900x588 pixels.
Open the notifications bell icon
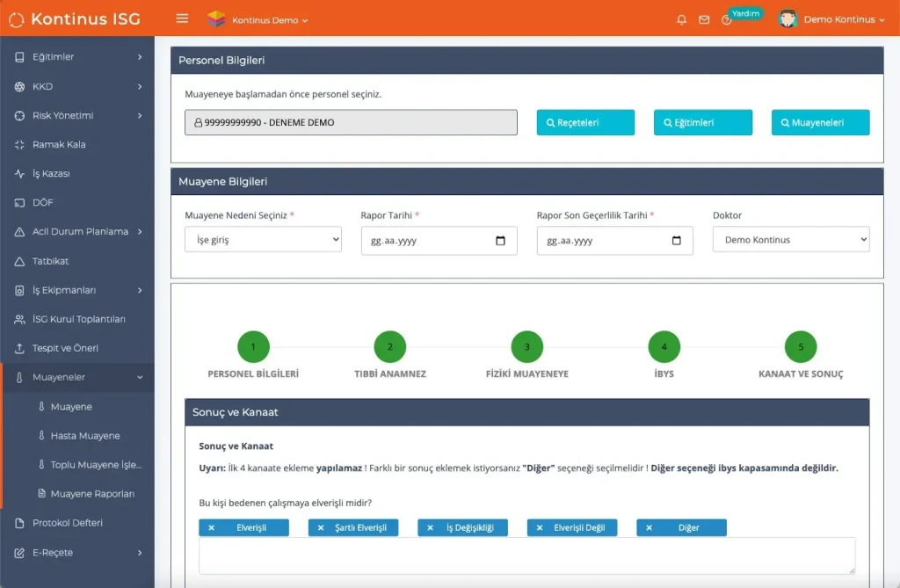681,19
